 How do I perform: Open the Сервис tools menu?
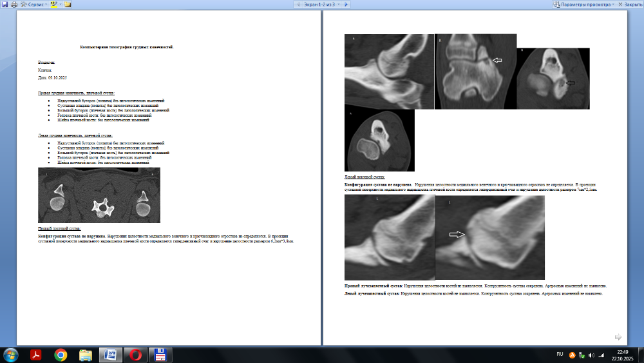tap(33, 4)
